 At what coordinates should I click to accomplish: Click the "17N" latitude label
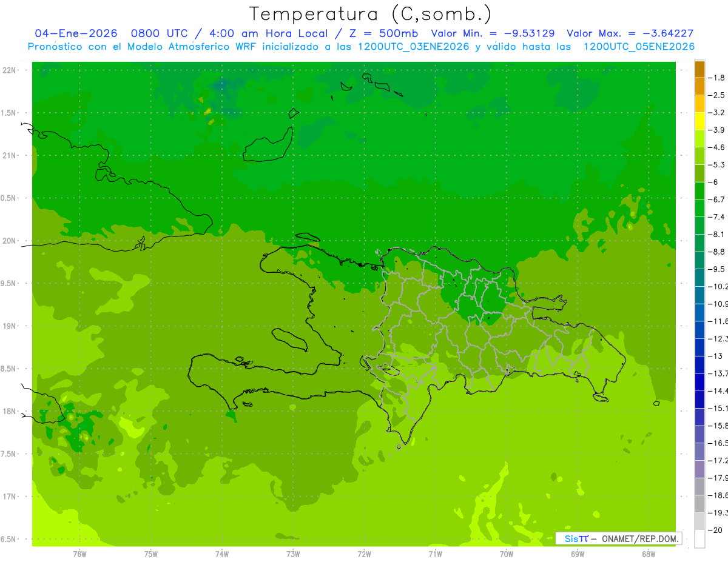click(9, 497)
